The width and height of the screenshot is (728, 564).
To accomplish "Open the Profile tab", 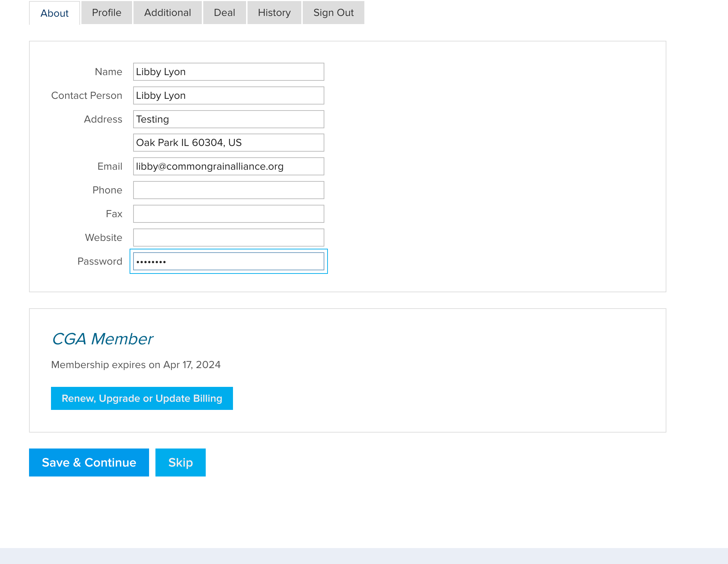I will (x=107, y=13).
